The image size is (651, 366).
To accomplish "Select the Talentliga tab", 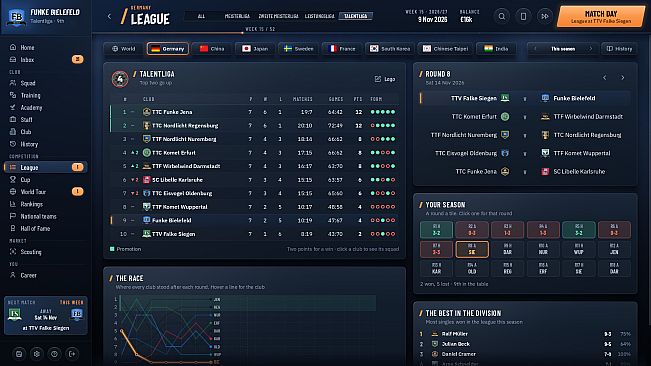I will [356, 16].
